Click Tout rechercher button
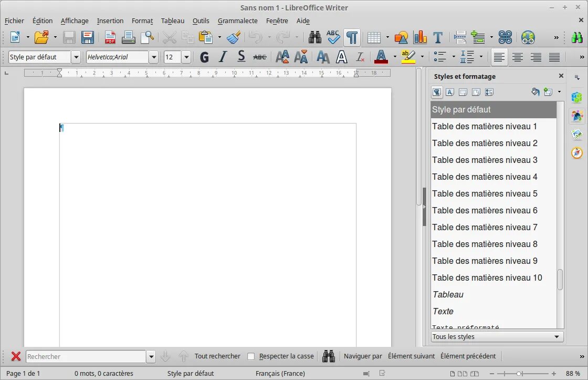The width and height of the screenshot is (588, 380). [x=217, y=356]
